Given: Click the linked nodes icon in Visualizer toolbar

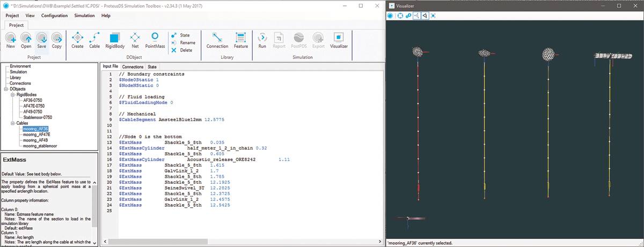Looking at the screenshot, I should pos(408,16).
